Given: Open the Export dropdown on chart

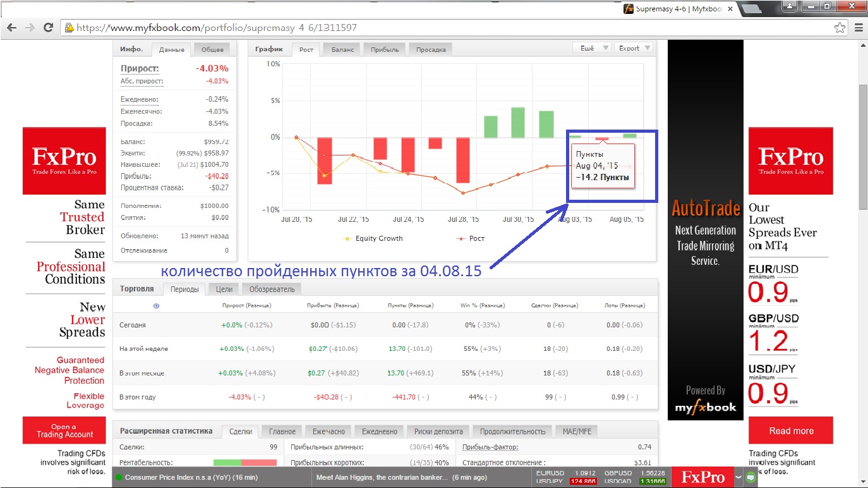Looking at the screenshot, I should click(633, 48).
